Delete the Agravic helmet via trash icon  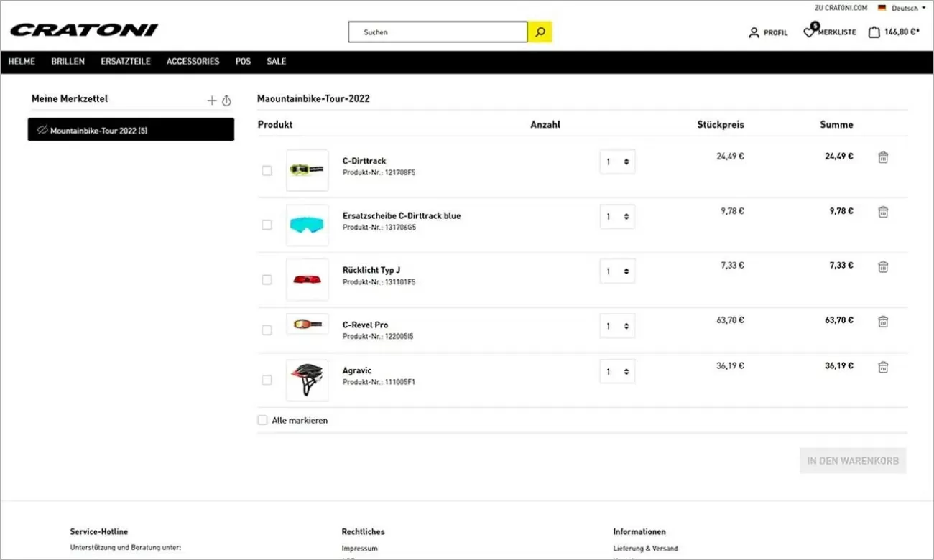pos(883,367)
